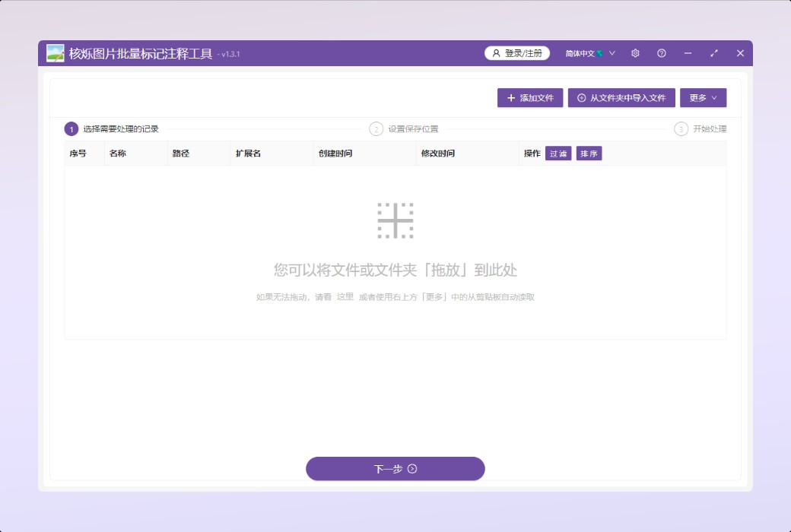The image size is (791, 532).
Task: Expand the 简体中文 language dropdown
Action: [590, 53]
